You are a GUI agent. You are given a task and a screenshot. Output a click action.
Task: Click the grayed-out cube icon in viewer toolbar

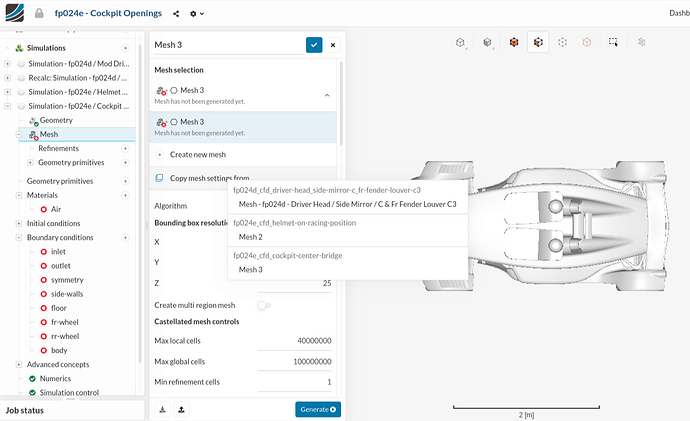[x=642, y=42]
